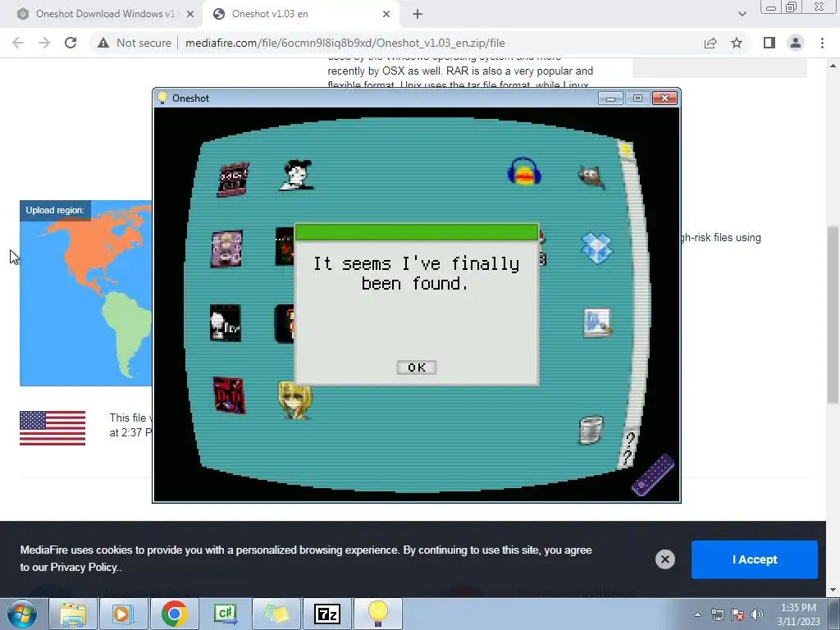Click the Action Center flag tray icon
Viewport: 840px width, 630px height.
[737, 614]
